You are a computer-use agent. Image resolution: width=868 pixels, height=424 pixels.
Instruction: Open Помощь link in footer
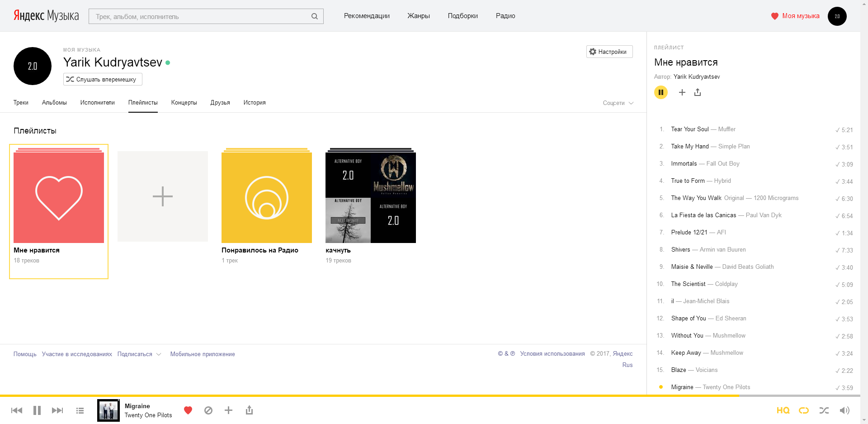tap(25, 354)
